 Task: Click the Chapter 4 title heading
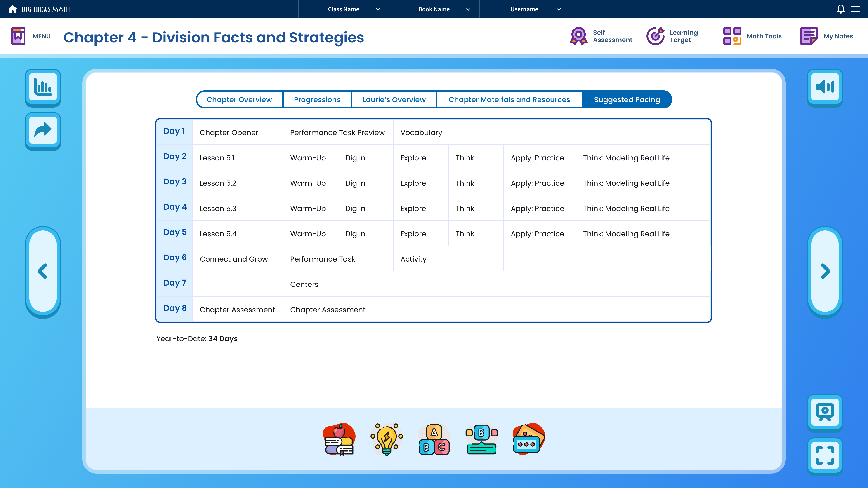214,37
